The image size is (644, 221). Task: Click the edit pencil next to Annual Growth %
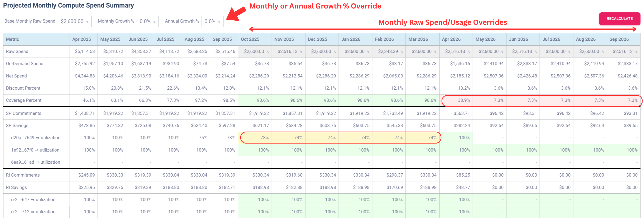coord(219,22)
